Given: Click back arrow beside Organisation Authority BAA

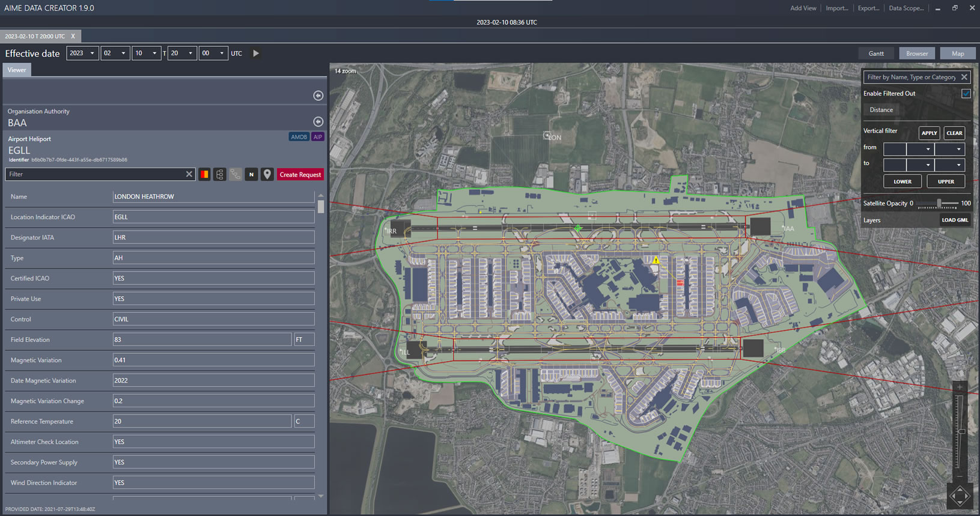Looking at the screenshot, I should 318,122.
